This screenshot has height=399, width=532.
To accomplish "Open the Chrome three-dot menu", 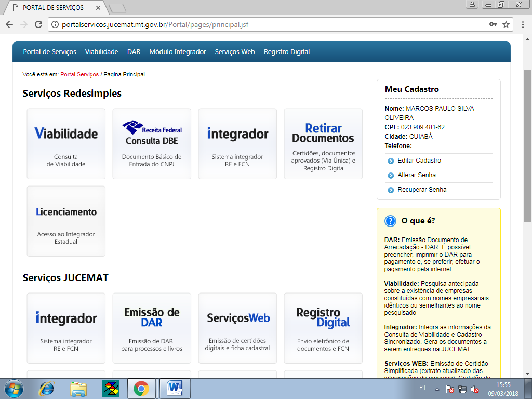I will pyautogui.click(x=523, y=24).
